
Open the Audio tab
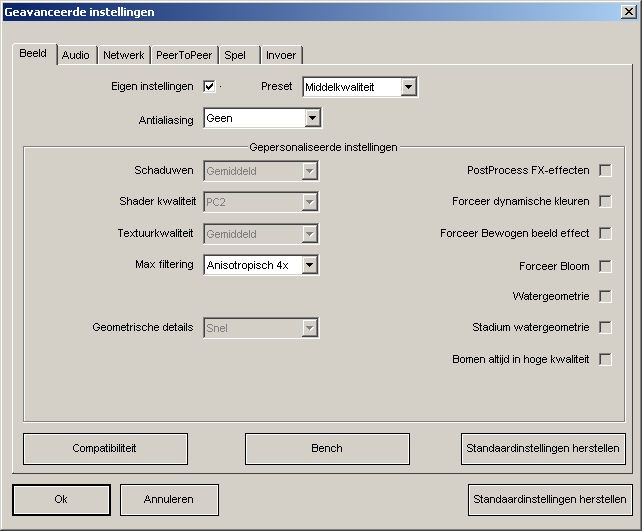pyautogui.click(x=76, y=55)
